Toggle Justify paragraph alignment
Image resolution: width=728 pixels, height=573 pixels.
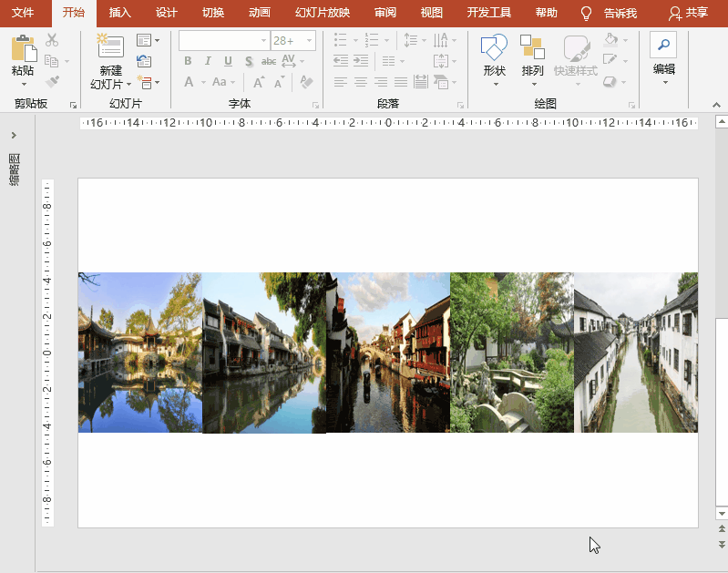(x=401, y=83)
